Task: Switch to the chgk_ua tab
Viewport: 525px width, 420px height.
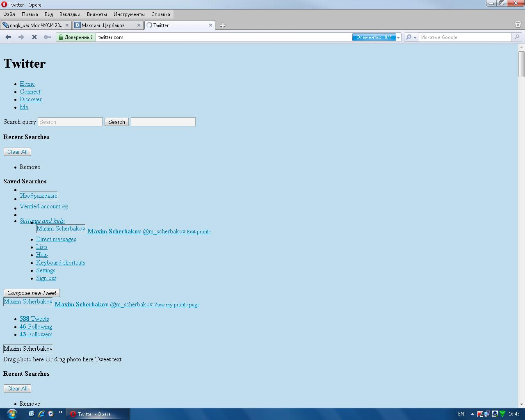Action: [36, 25]
